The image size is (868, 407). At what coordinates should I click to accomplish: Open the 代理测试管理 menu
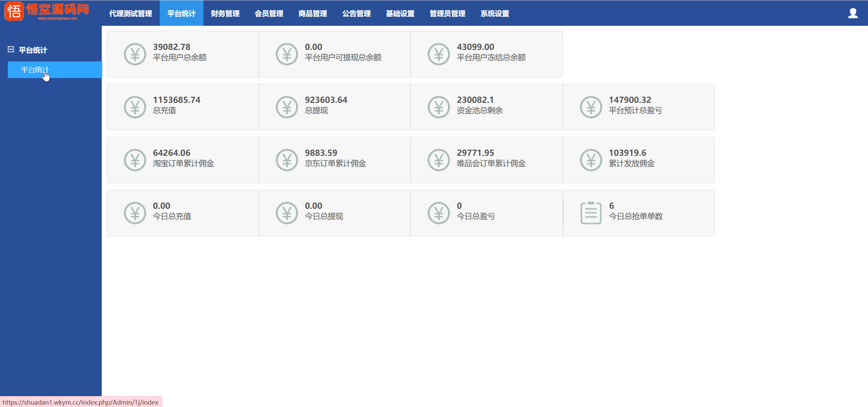point(131,14)
